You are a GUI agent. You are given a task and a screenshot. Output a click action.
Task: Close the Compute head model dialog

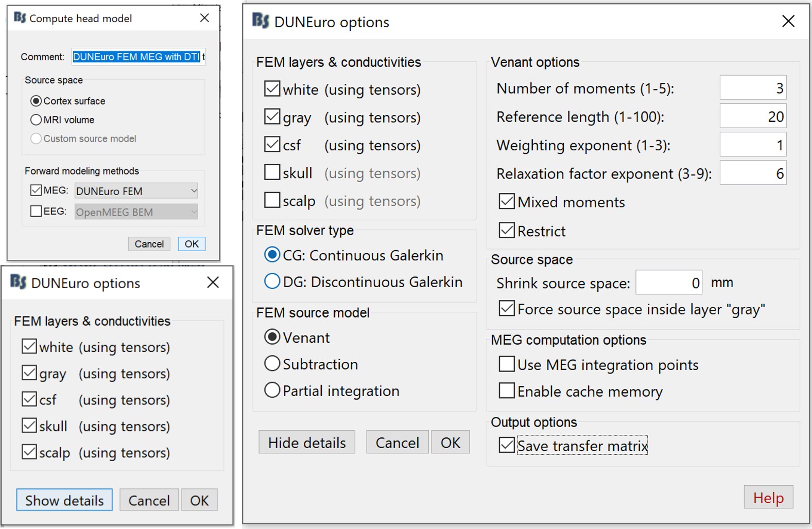coord(204,18)
